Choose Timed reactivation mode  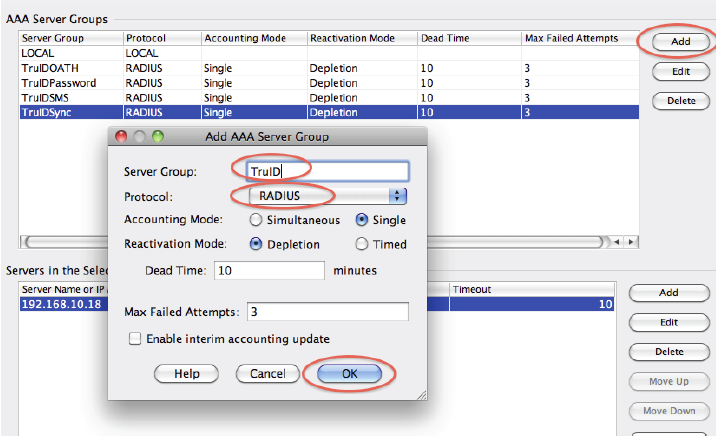click(363, 245)
